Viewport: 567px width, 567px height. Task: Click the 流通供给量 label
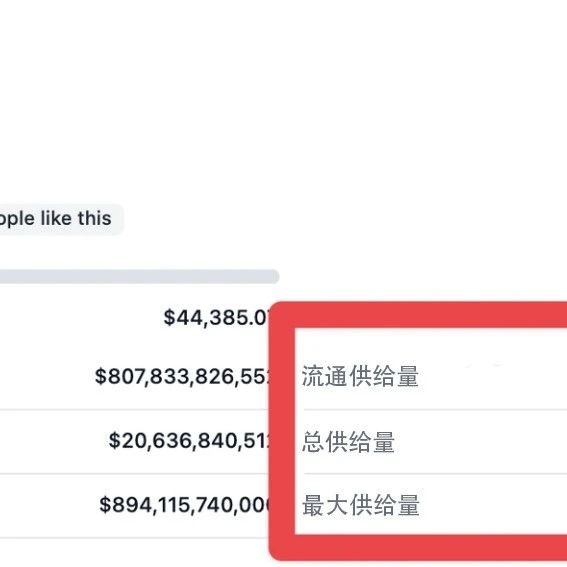pyautogui.click(x=360, y=376)
